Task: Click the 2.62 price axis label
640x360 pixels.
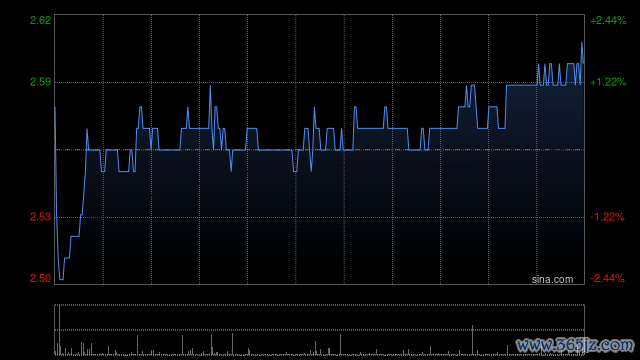Action: (40, 20)
